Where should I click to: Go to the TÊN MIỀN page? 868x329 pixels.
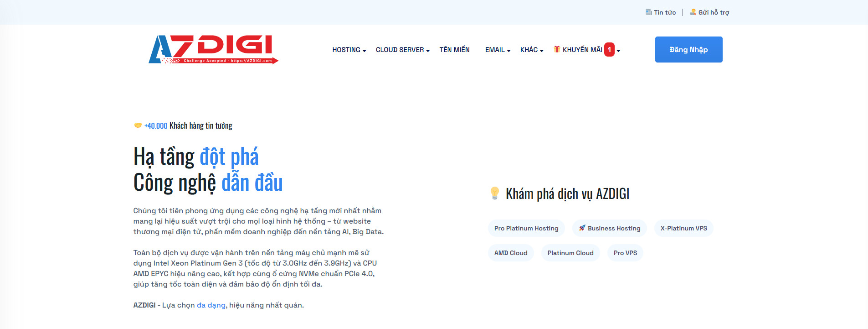454,50
